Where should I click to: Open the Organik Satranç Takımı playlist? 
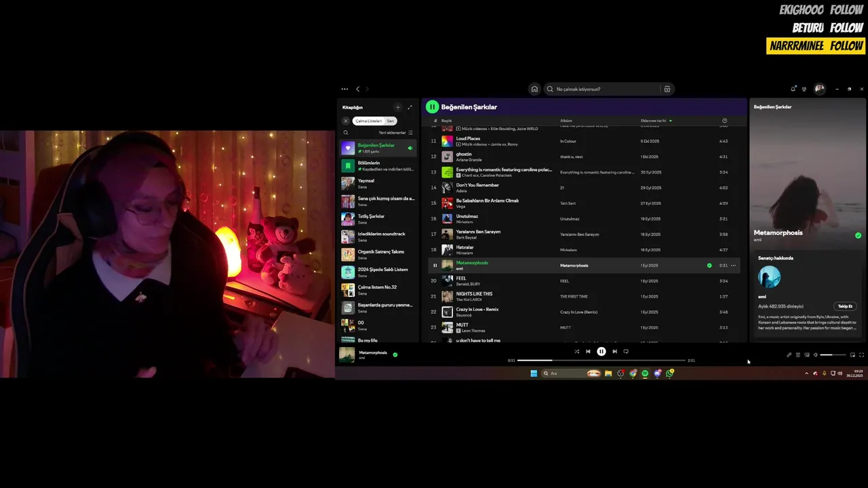(378, 254)
